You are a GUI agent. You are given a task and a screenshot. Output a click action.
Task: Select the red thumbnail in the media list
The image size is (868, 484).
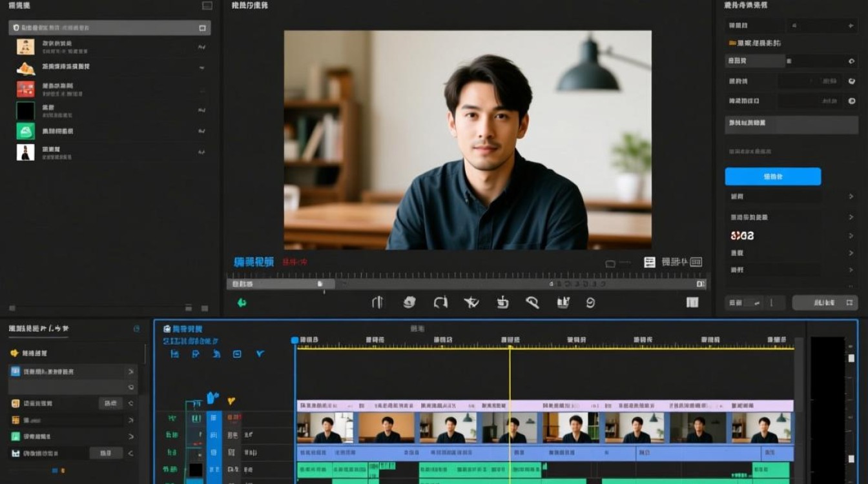tap(25, 89)
